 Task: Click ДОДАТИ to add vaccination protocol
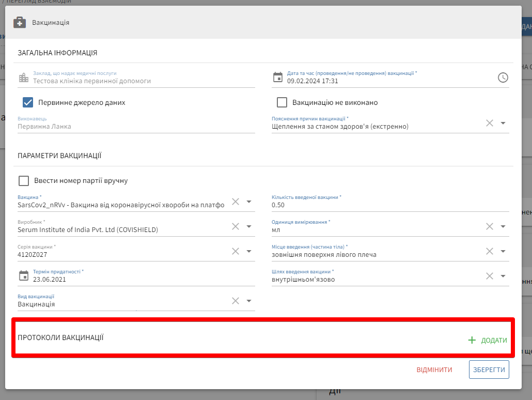point(488,340)
